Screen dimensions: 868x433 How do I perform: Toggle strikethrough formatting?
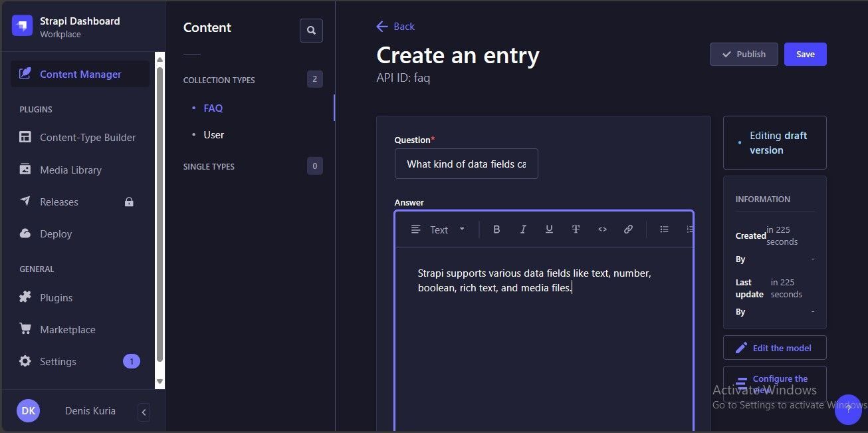tap(576, 229)
